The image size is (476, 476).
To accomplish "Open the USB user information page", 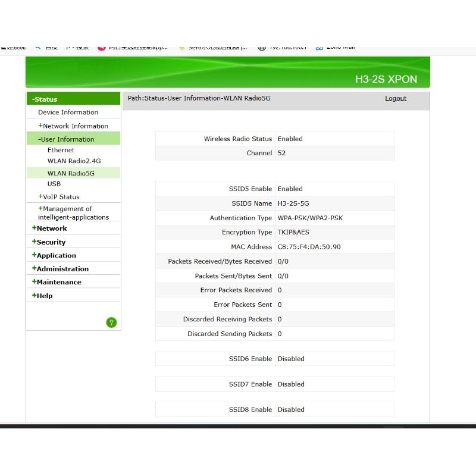I will click(x=54, y=184).
